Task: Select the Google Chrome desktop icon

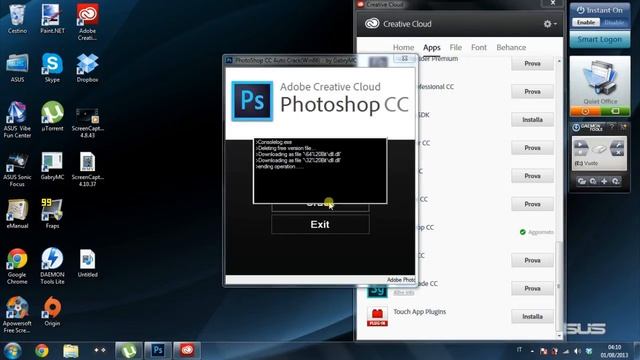Action: point(17,266)
